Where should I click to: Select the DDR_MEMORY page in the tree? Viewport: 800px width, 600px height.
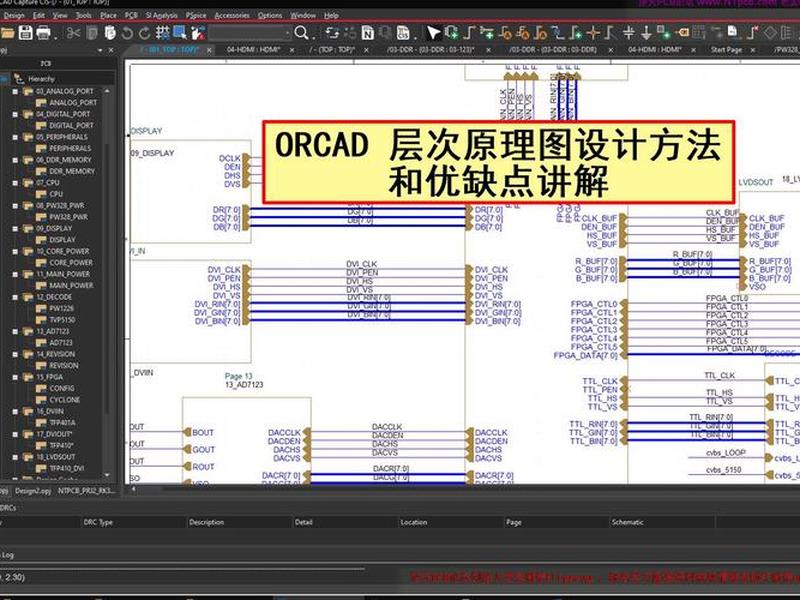click(72, 171)
